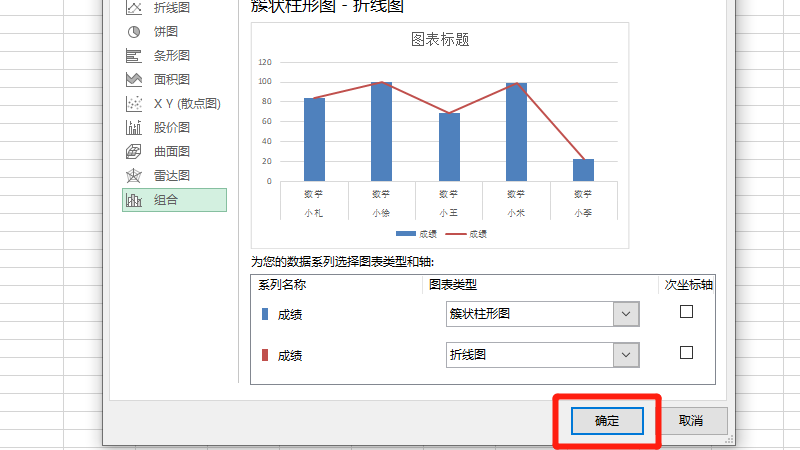Open the 簇状柱形图 chart type dropdown
Image resolution: width=800 pixels, height=450 pixels.
pyautogui.click(x=626, y=314)
